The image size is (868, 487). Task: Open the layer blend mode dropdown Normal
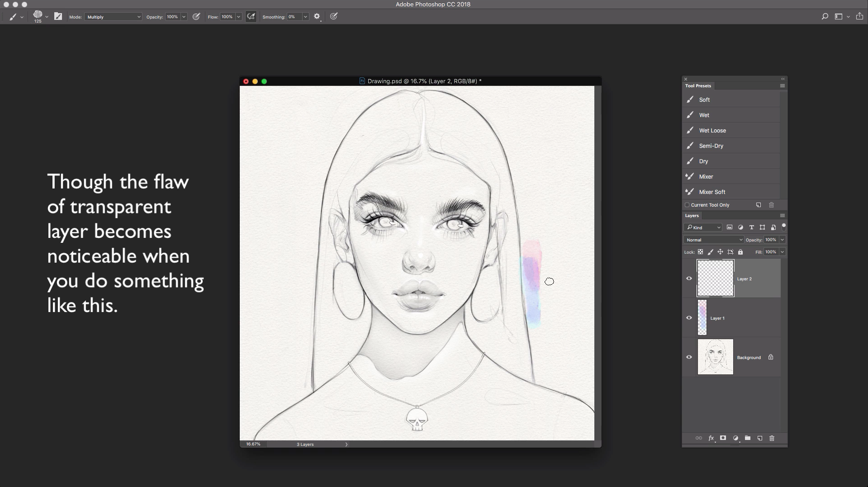(713, 240)
